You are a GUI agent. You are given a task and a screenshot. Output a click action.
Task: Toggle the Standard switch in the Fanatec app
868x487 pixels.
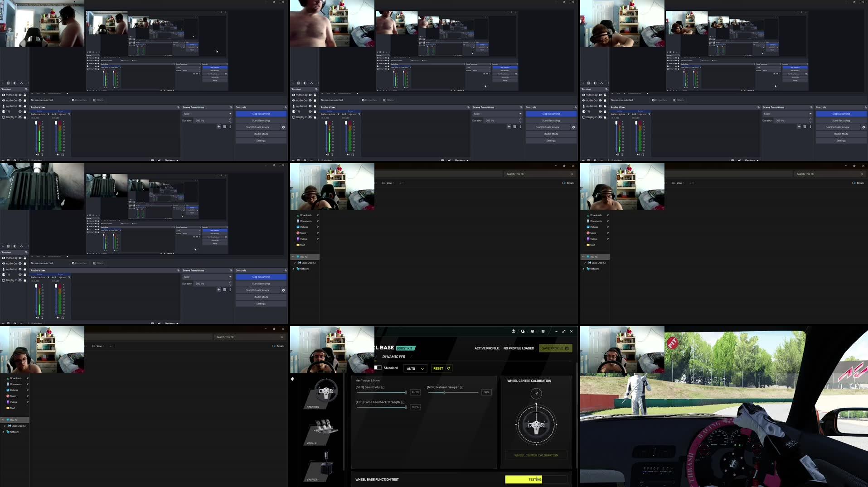[x=378, y=367]
